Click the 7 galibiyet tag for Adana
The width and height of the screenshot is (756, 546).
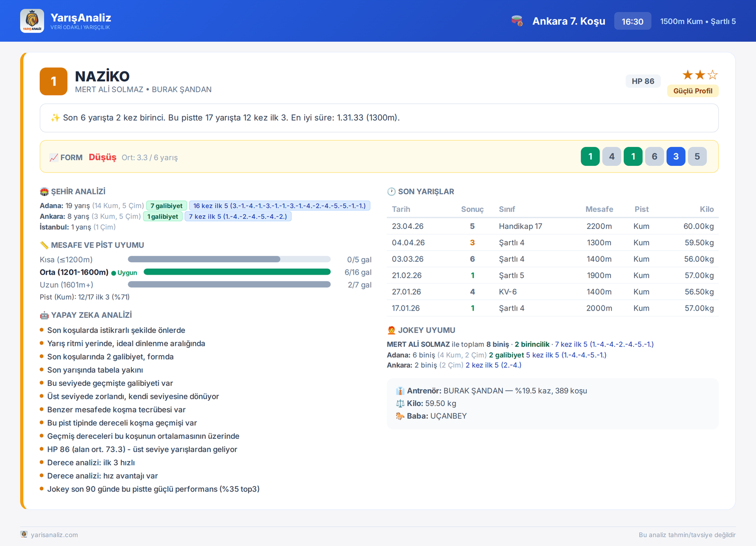click(x=166, y=206)
